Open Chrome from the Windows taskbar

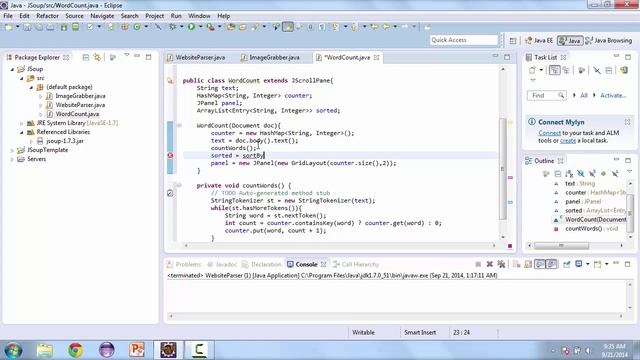click(x=76, y=350)
